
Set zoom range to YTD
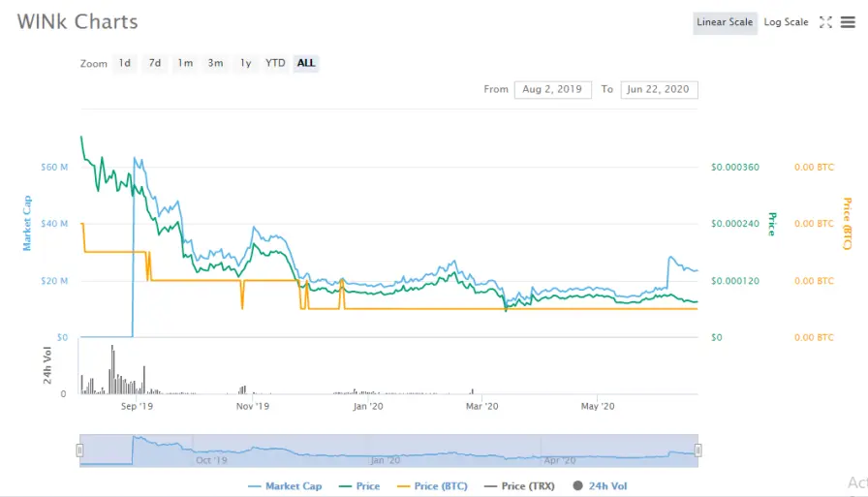click(275, 63)
